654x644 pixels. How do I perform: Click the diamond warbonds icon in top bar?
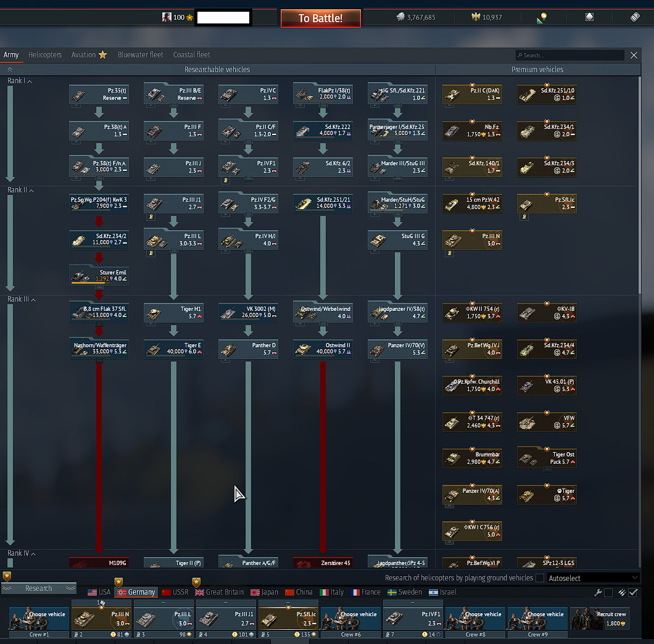tap(589, 17)
